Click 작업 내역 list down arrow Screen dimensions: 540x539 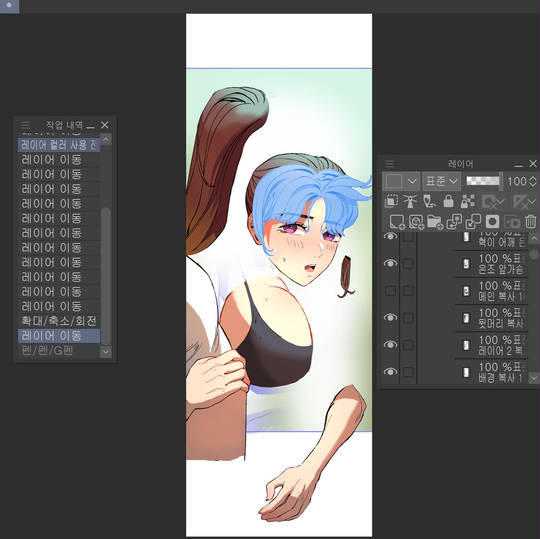(105, 352)
